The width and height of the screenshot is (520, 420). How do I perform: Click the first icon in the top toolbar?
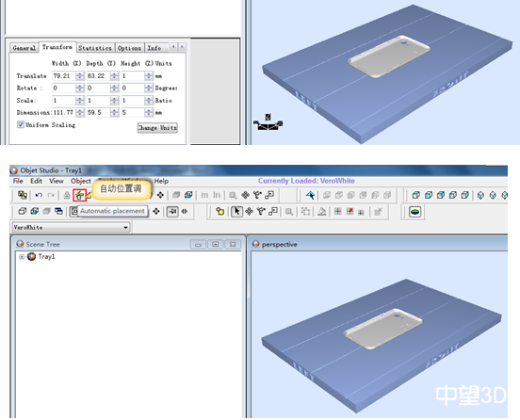(23, 195)
